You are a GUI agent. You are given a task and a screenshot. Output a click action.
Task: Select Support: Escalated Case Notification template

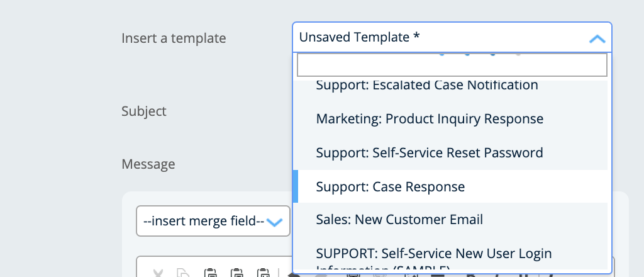[427, 85]
